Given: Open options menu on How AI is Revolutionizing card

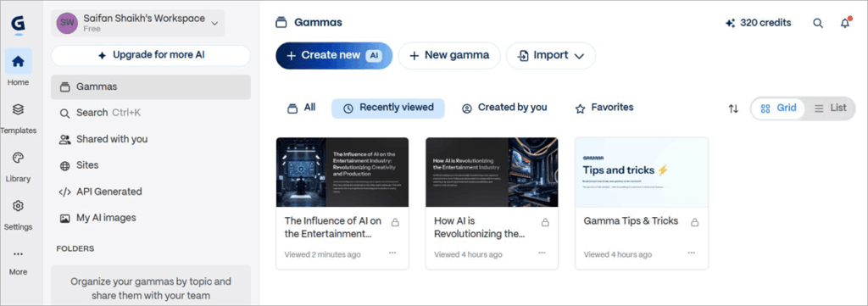Looking at the screenshot, I should click(x=542, y=253).
